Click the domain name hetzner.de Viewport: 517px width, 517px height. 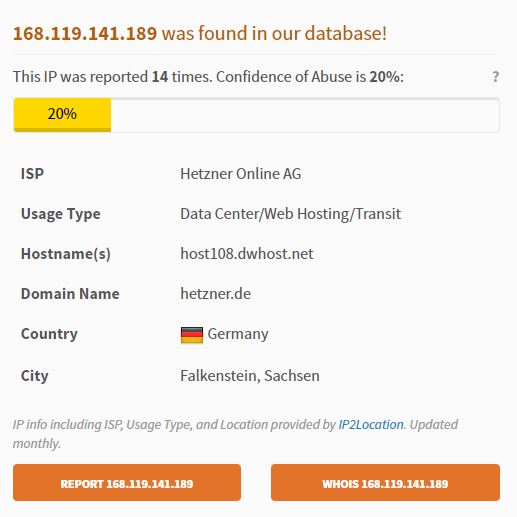tap(216, 294)
